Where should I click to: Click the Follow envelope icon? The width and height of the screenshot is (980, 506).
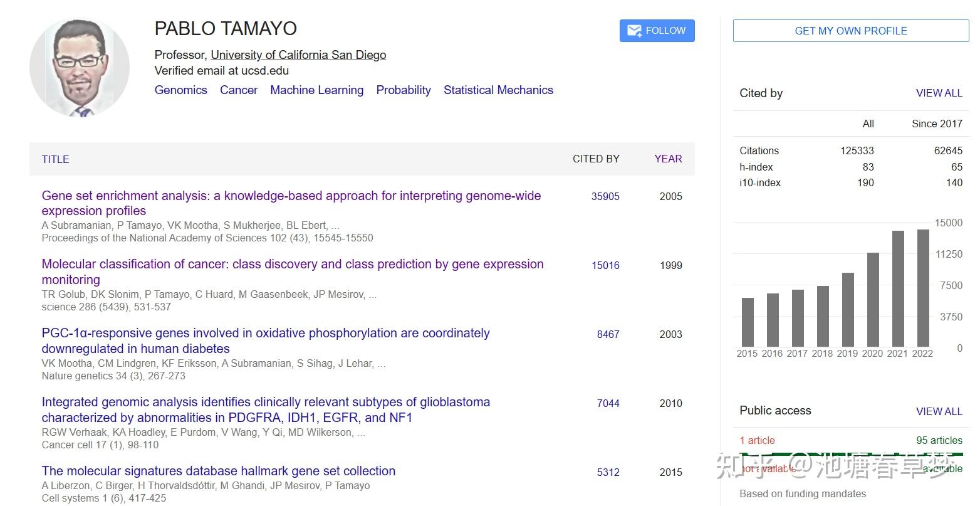(634, 31)
